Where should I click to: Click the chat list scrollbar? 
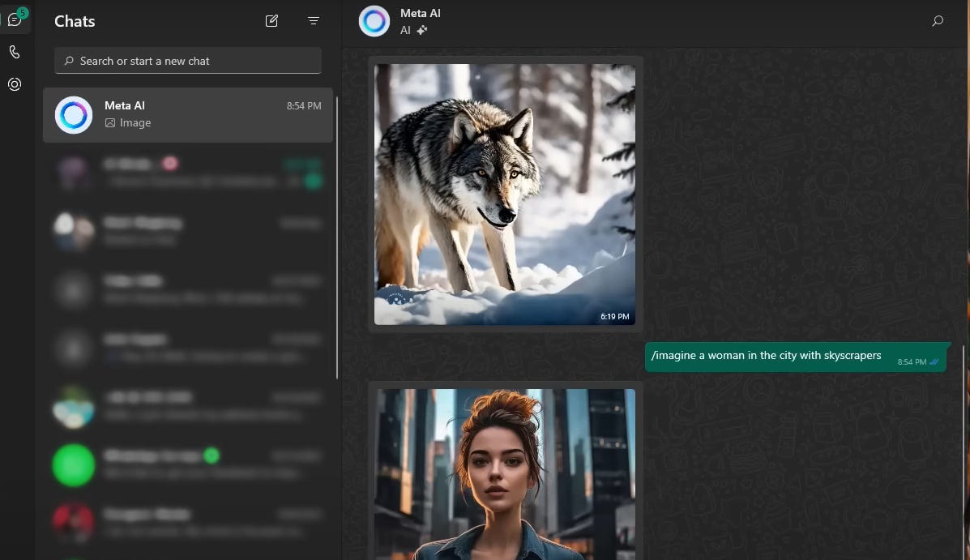[x=337, y=237]
